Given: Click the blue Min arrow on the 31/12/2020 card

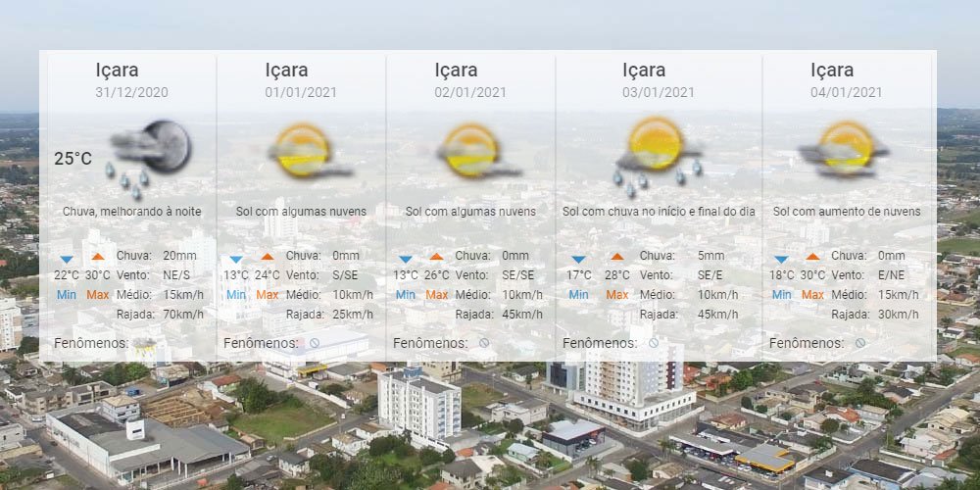Looking at the screenshot, I should pos(67,259).
